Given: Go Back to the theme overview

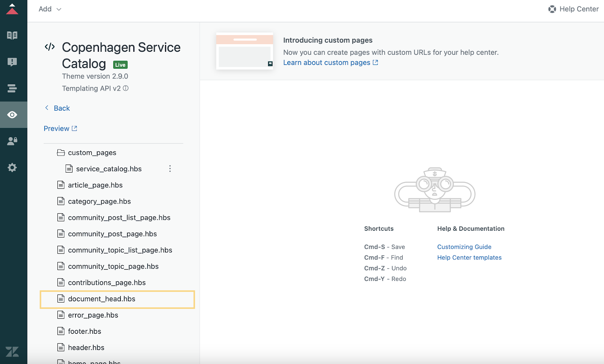Looking at the screenshot, I should click(57, 108).
